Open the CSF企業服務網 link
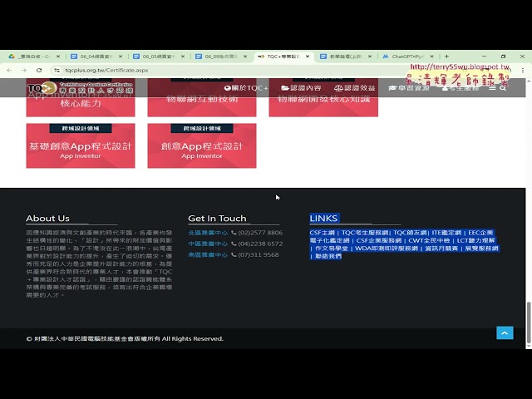 click(x=379, y=240)
